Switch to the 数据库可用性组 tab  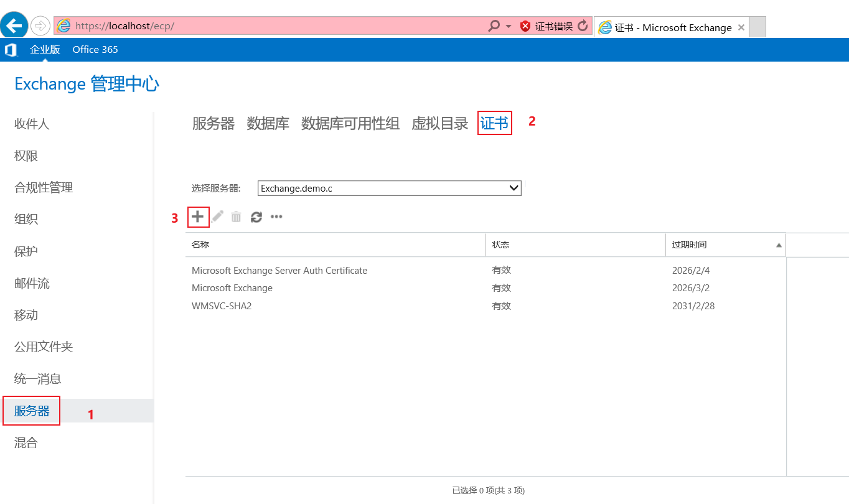pos(350,123)
